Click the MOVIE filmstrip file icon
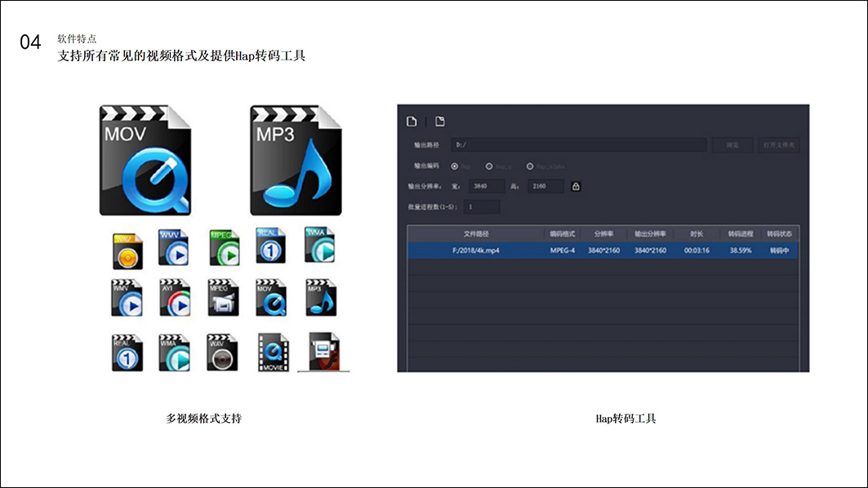The image size is (868, 488). (273, 353)
